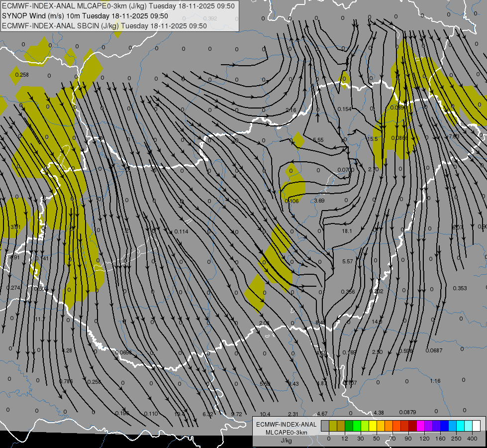Choose the yellow-green legend swatch
The image size is (487, 448).
(365, 426)
